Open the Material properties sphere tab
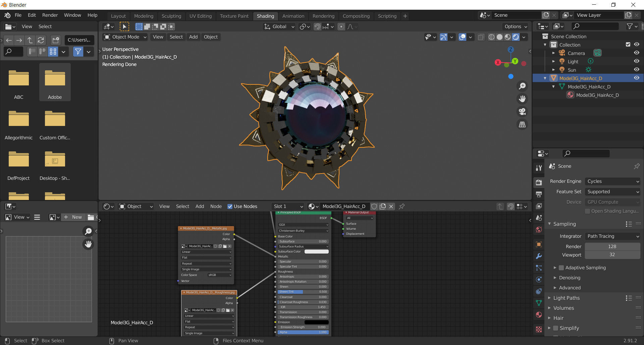This screenshot has height=345, width=644. pyautogui.click(x=539, y=315)
